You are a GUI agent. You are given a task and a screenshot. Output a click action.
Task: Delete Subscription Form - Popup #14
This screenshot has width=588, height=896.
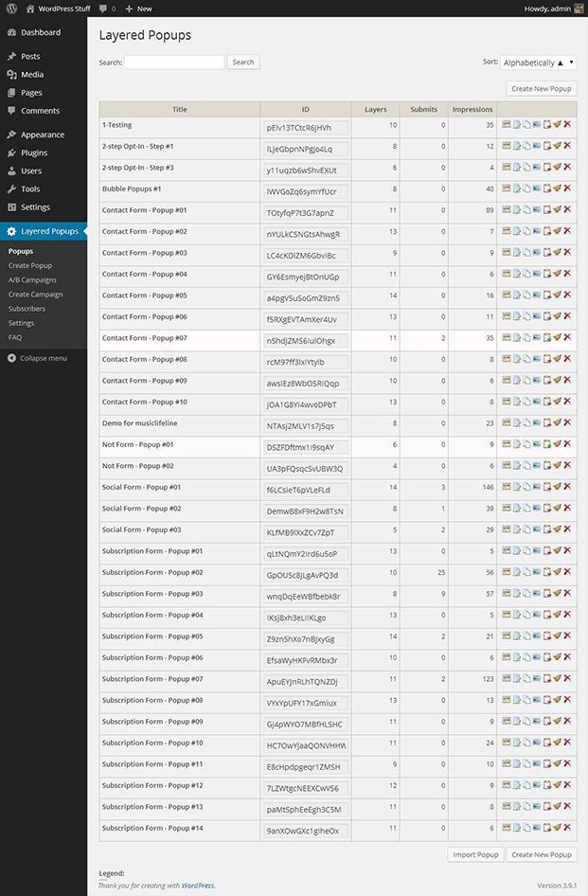tap(567, 828)
